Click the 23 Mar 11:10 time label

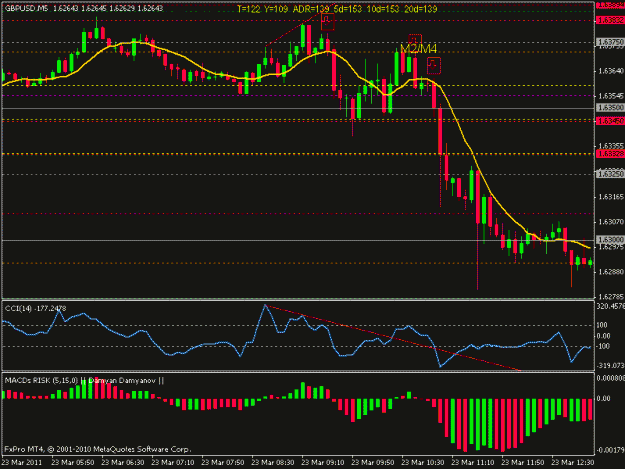[x=473, y=462]
